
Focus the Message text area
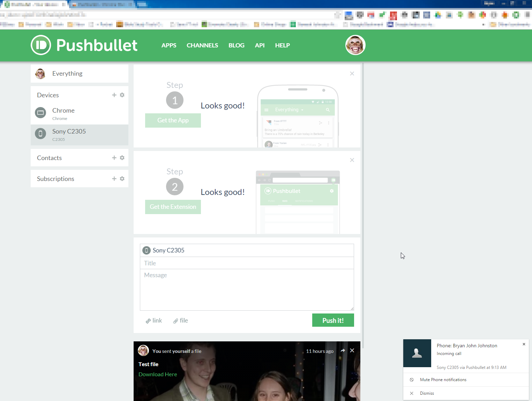pos(247,290)
